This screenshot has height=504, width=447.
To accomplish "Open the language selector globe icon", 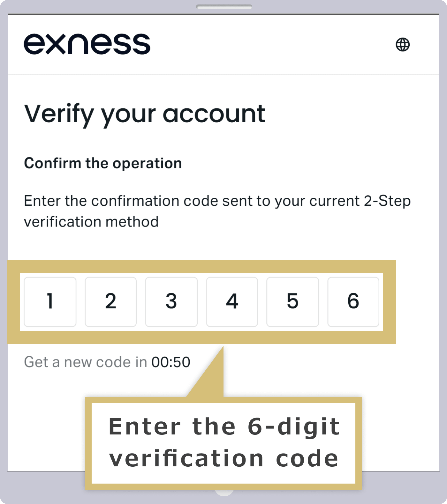I will click(403, 45).
